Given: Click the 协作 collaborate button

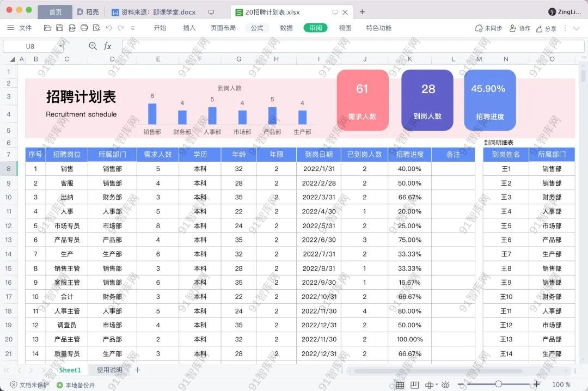Looking at the screenshot, I should tap(520, 28).
